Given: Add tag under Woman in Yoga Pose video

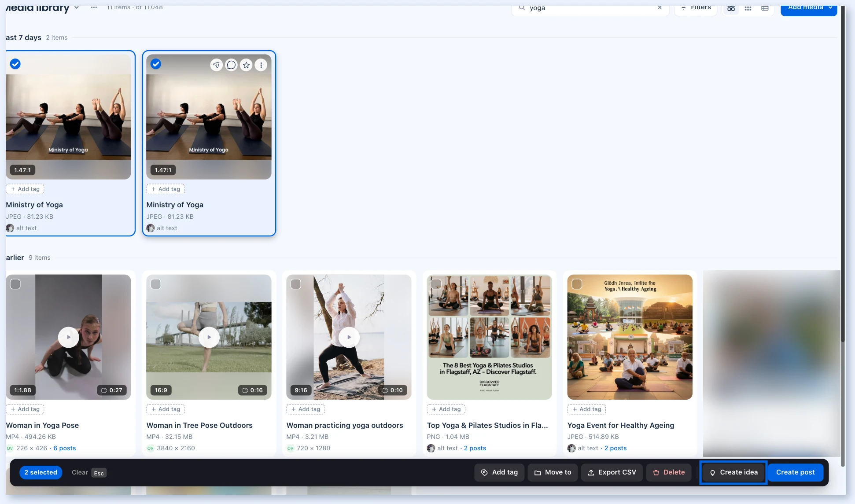Looking at the screenshot, I should coord(25,409).
